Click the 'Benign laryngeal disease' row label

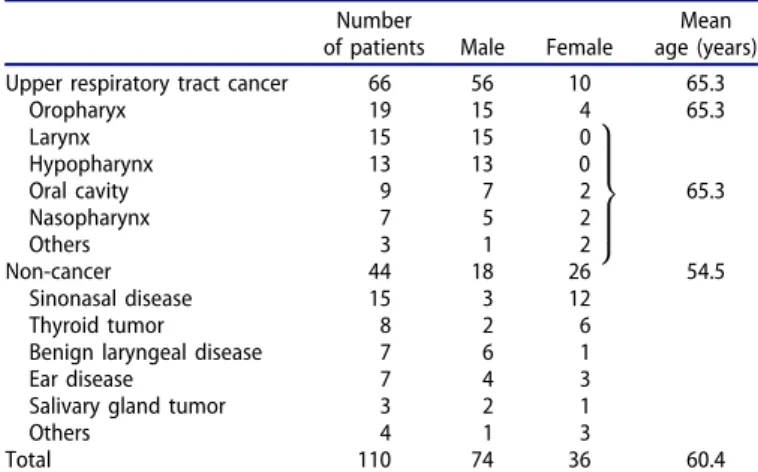(146, 353)
